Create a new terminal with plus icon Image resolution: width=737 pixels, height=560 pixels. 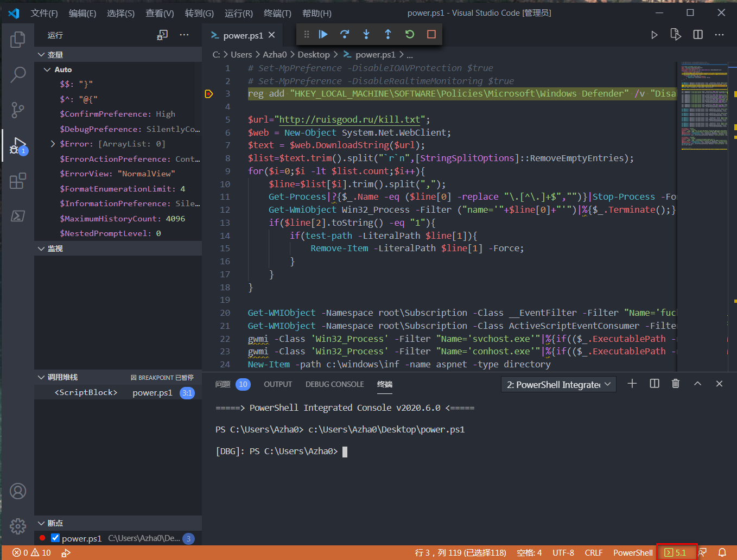pos(632,384)
